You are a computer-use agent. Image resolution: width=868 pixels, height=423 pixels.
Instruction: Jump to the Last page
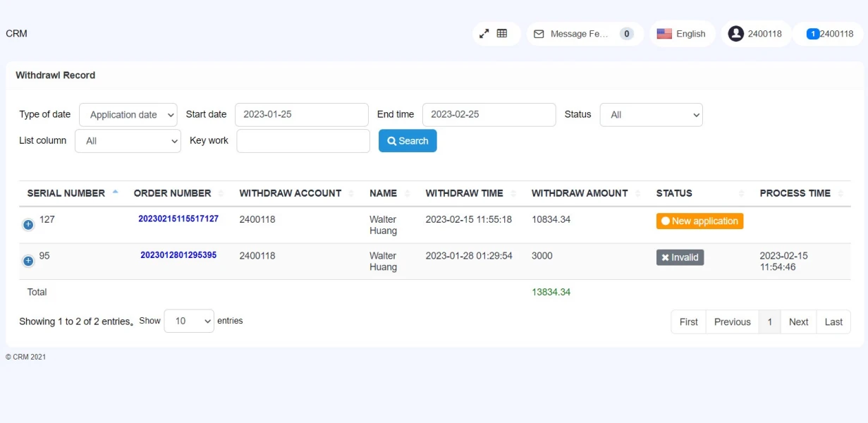(x=833, y=322)
